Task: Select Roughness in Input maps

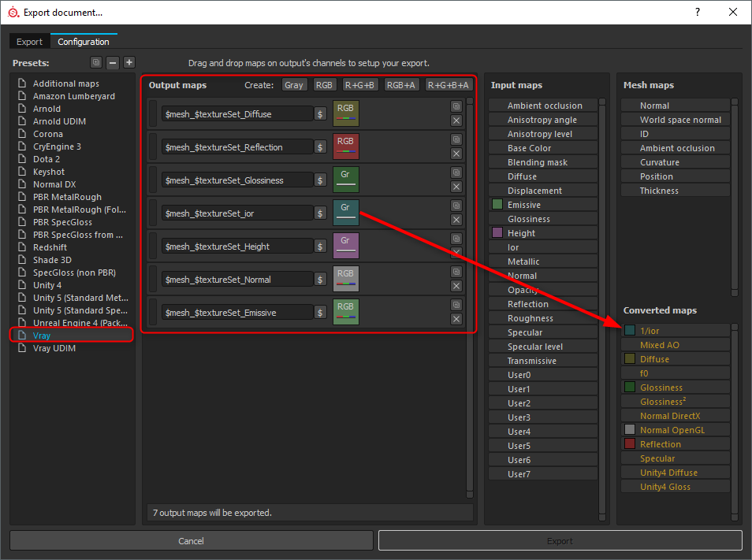Action: pos(543,318)
